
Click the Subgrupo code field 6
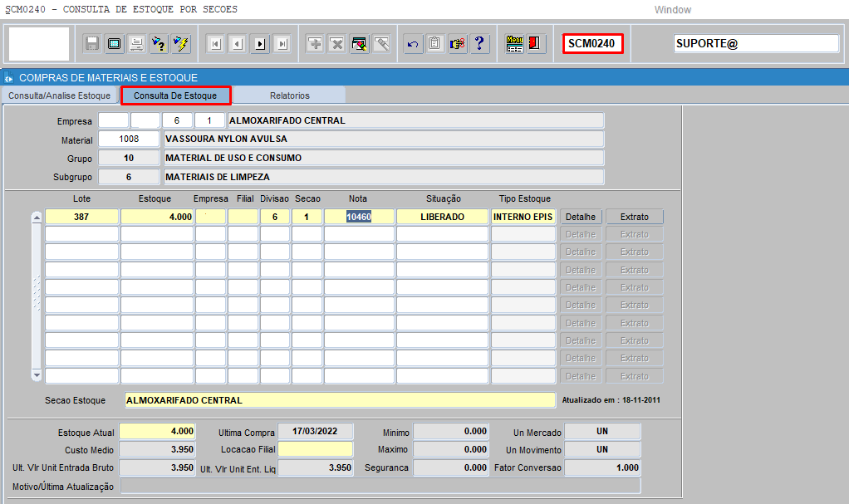coord(129,177)
